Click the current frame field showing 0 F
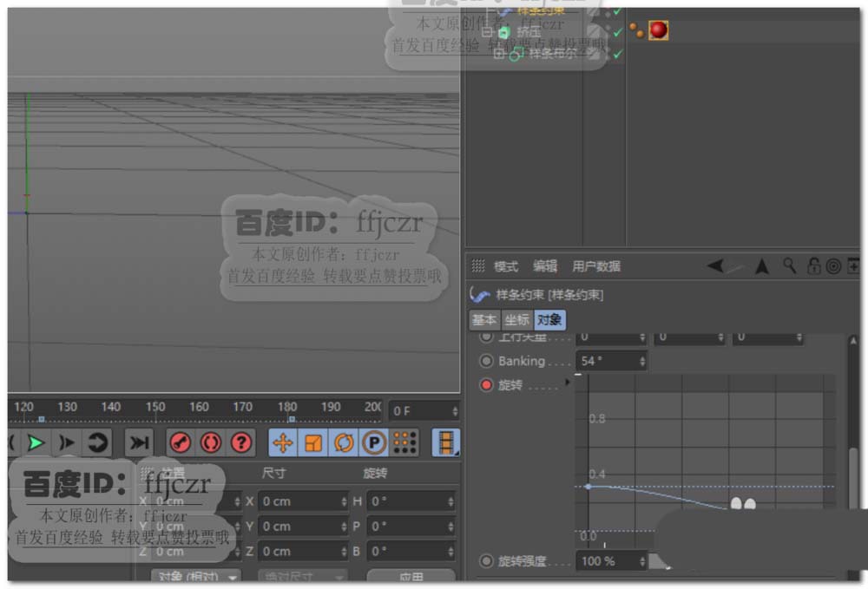This screenshot has height=589, width=868. [x=424, y=411]
